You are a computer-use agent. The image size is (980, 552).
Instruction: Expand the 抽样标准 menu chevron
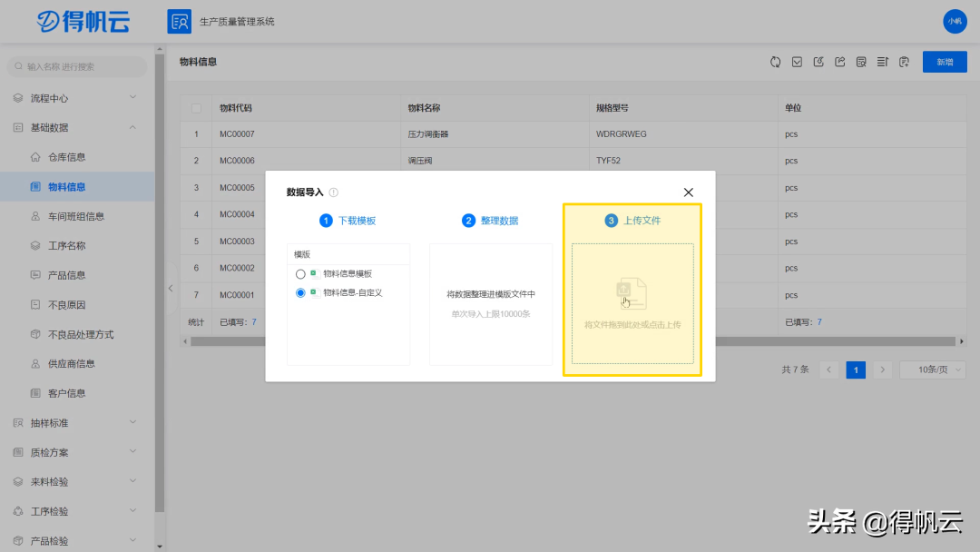coord(132,422)
